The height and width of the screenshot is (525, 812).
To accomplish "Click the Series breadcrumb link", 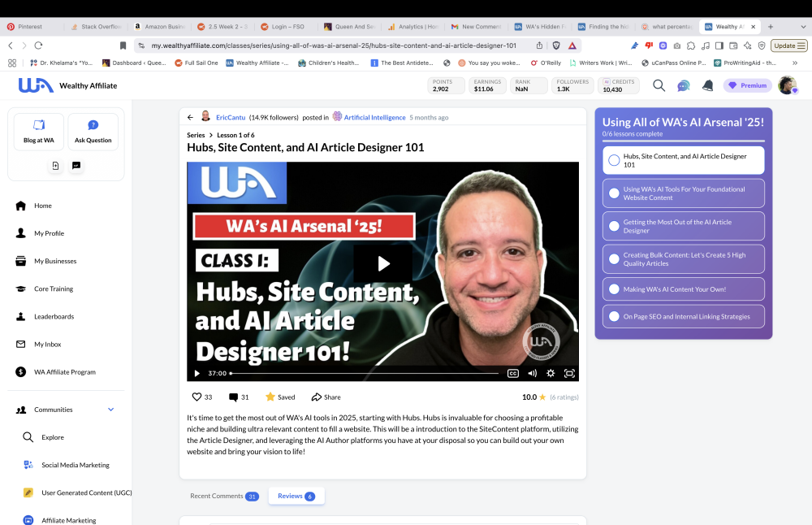I will pyautogui.click(x=196, y=135).
